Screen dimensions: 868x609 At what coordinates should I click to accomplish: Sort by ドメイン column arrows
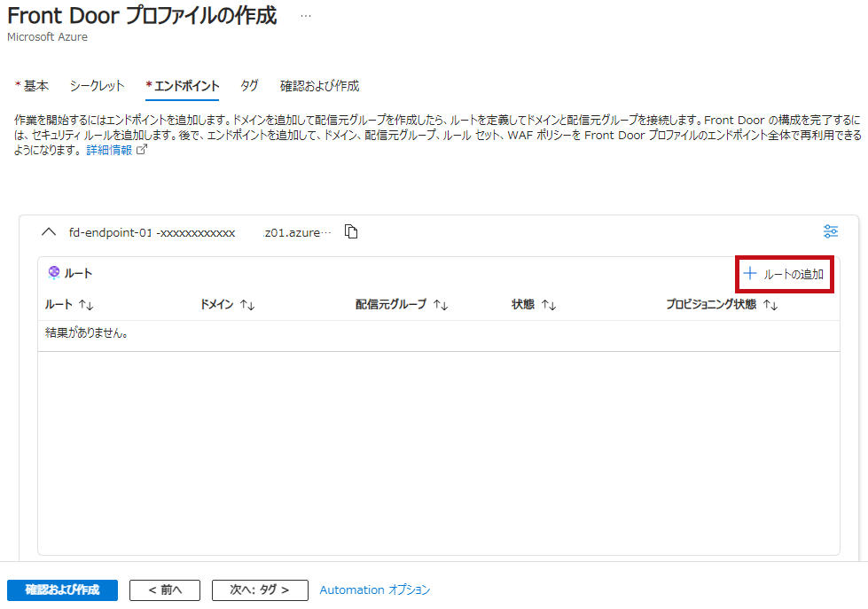click(247, 305)
